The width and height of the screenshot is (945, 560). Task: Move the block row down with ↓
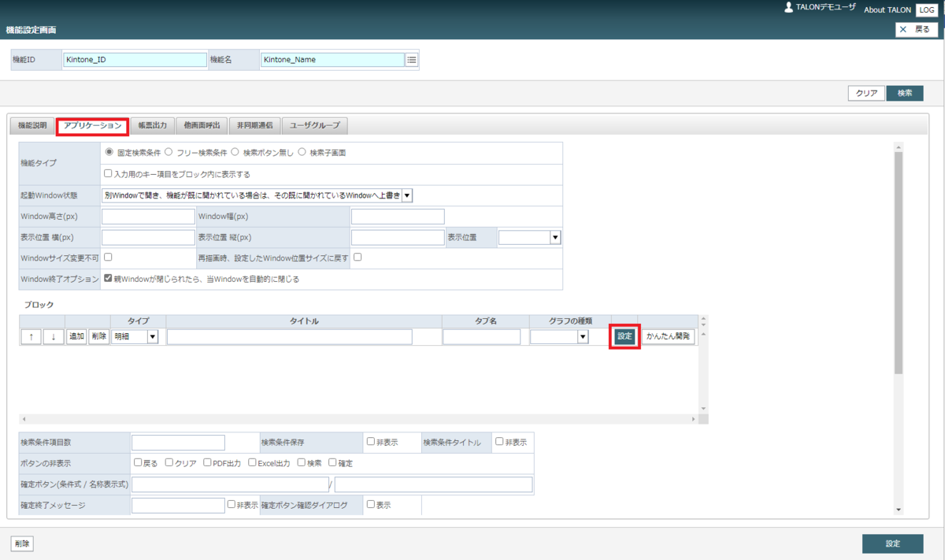point(54,336)
